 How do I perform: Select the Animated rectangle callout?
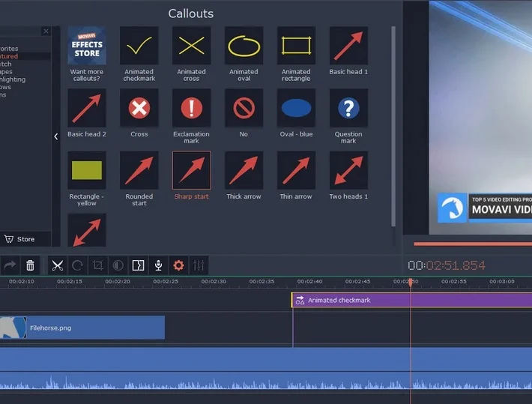tap(296, 46)
